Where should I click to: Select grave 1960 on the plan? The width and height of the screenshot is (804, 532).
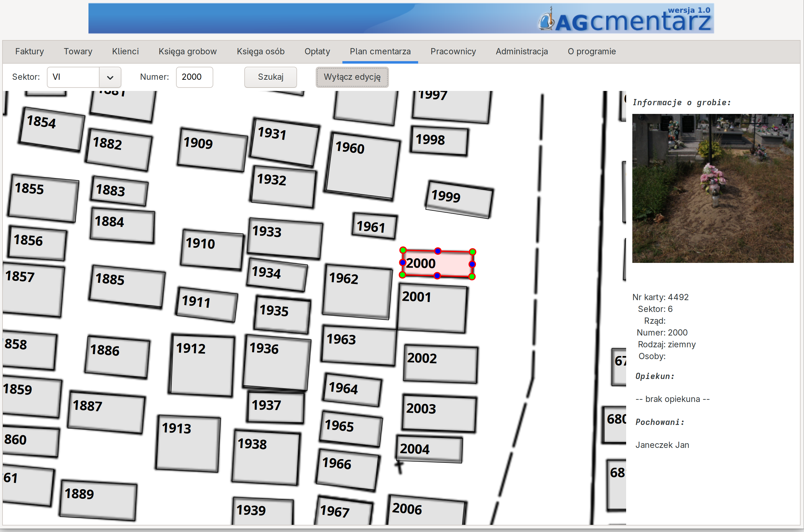(x=362, y=166)
